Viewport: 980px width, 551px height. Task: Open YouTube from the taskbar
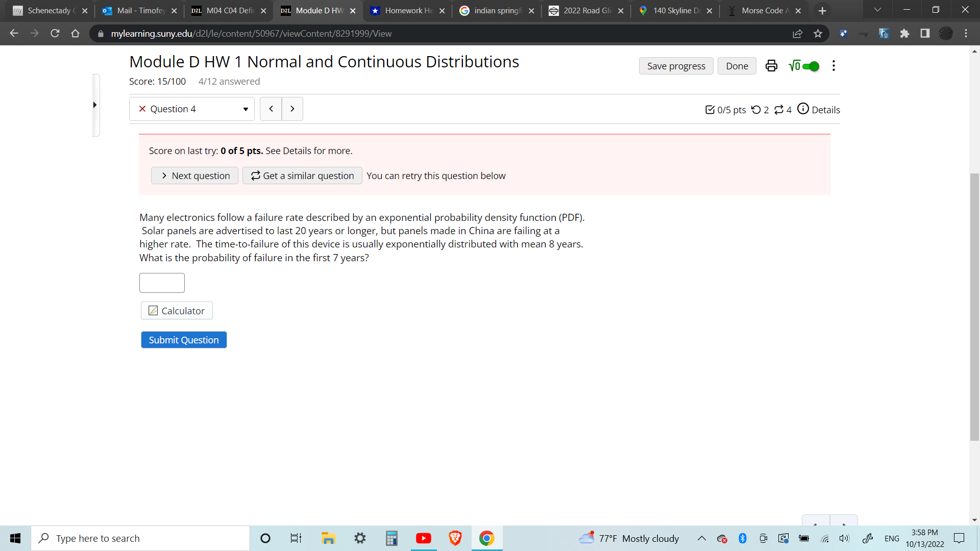(x=423, y=538)
